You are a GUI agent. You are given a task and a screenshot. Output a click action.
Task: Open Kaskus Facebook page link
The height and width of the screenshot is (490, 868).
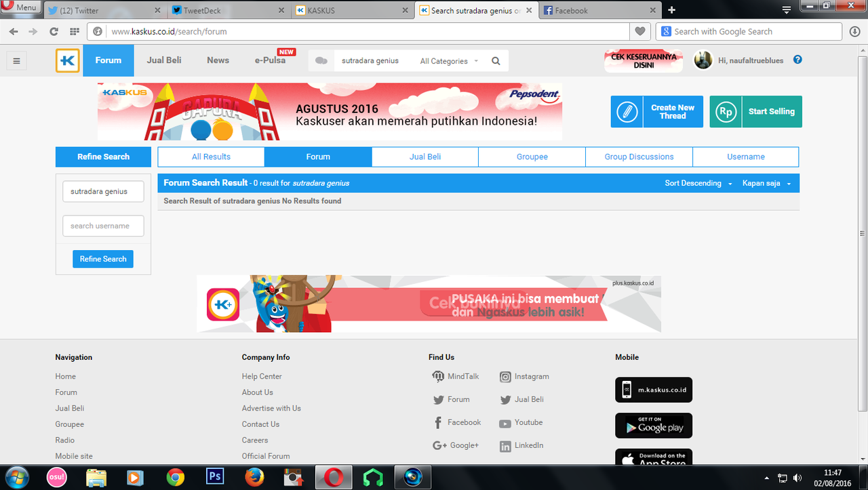point(457,422)
